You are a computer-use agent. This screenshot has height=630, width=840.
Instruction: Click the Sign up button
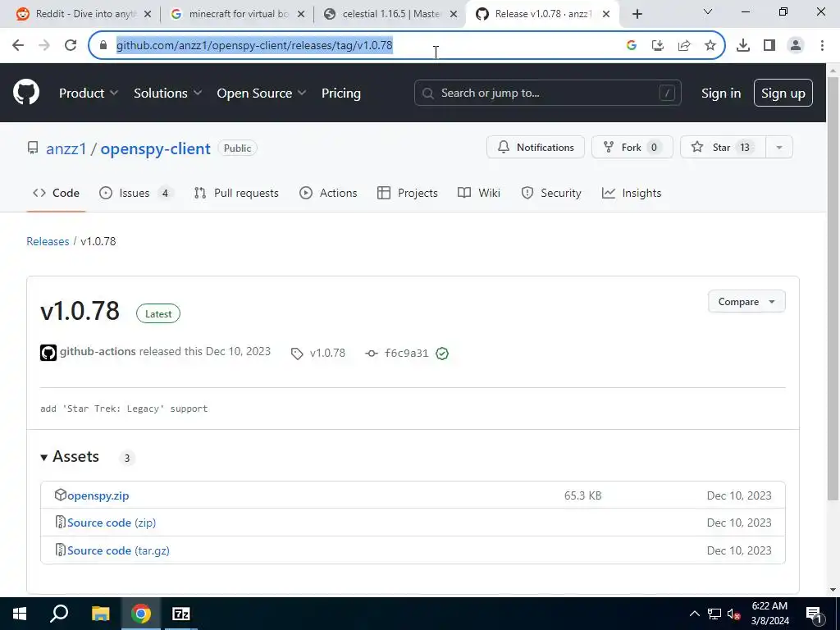[x=783, y=94]
